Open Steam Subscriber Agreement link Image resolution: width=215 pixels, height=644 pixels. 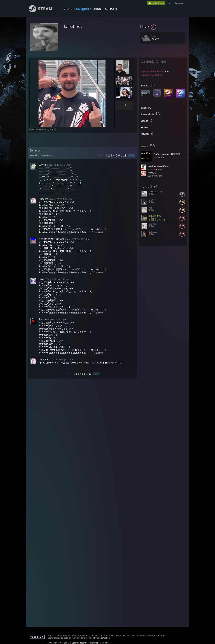coord(86,642)
